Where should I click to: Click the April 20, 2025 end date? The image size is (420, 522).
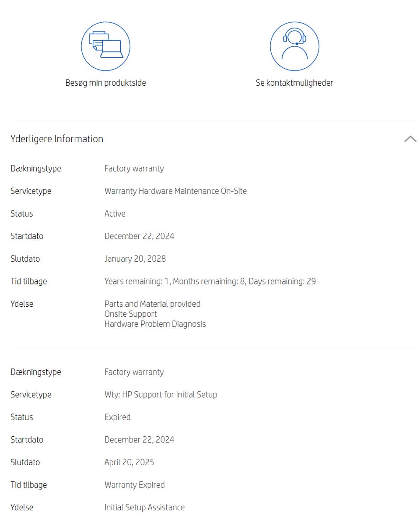[129, 462]
